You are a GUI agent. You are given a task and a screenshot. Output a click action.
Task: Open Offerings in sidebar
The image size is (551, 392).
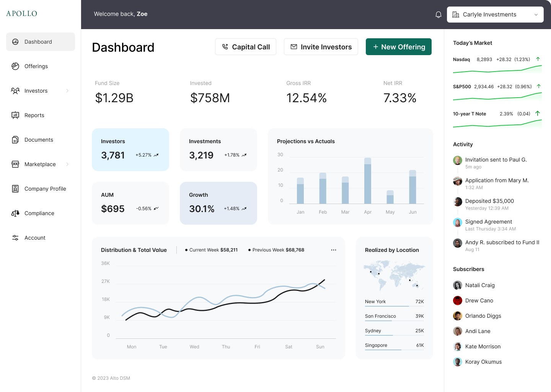coord(41,66)
